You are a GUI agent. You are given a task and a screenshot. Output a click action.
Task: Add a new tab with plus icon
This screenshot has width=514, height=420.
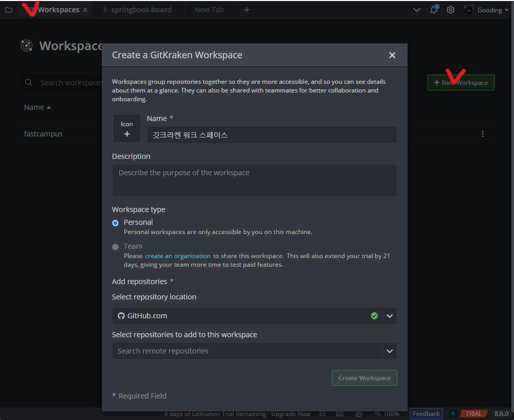pyautogui.click(x=247, y=10)
